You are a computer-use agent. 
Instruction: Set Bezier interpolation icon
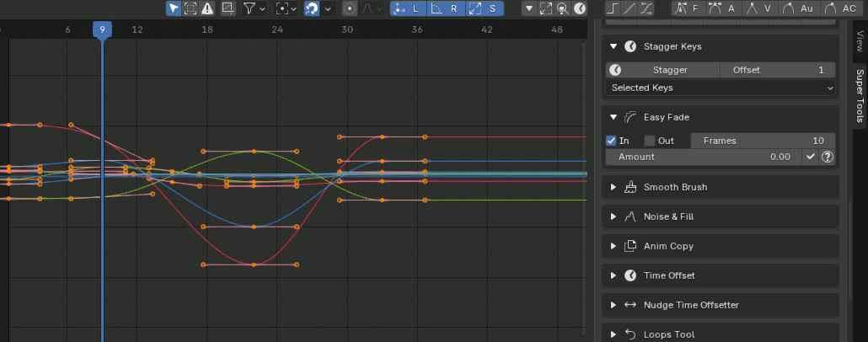point(646,8)
